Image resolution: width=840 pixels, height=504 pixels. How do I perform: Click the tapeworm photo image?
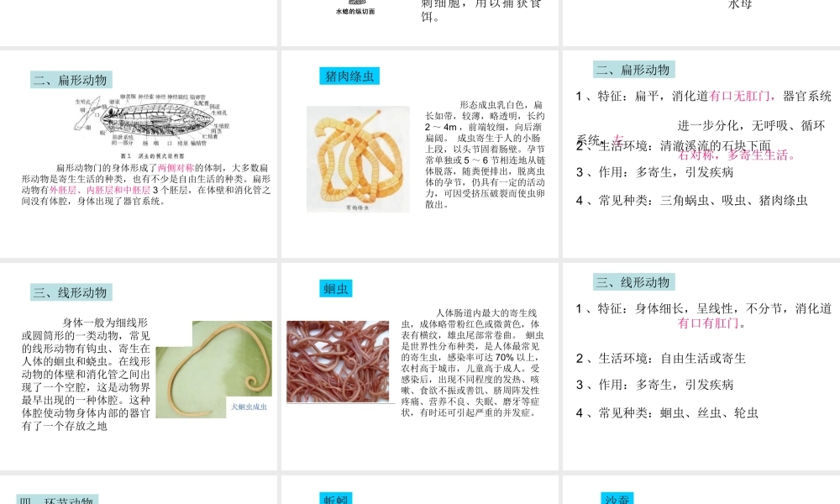[x=358, y=159]
